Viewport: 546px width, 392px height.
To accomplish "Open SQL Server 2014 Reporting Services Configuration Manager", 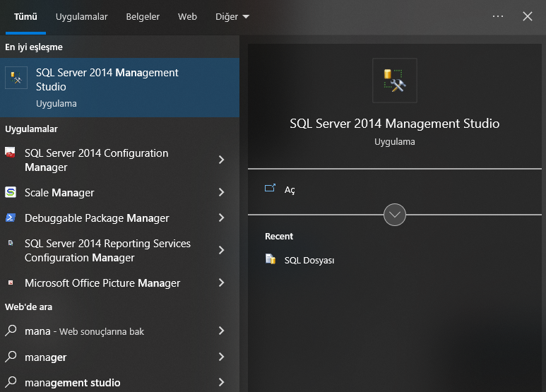I will (119, 250).
